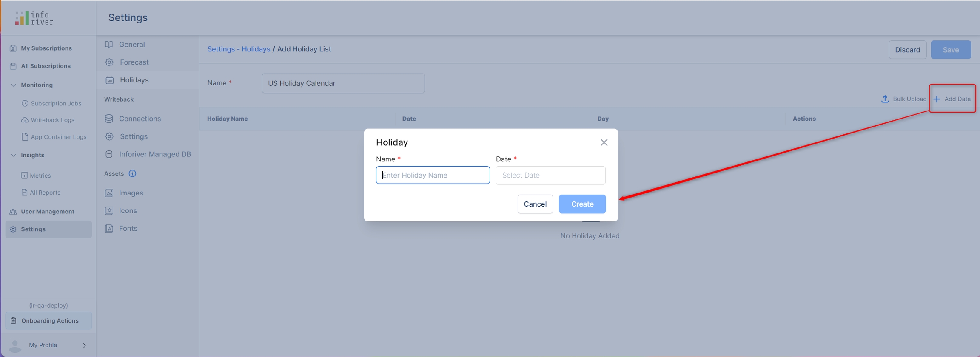Cancel the Holiday dialog
The image size is (980, 357).
[x=535, y=204]
